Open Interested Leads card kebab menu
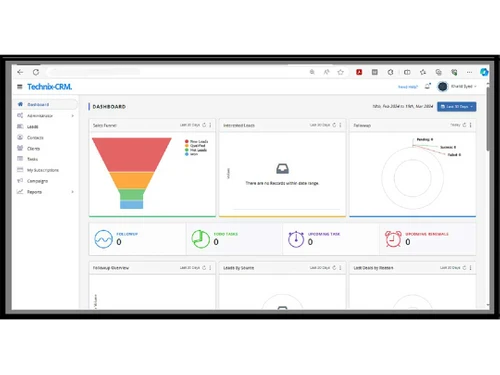The height and width of the screenshot is (375, 500). pos(340,125)
